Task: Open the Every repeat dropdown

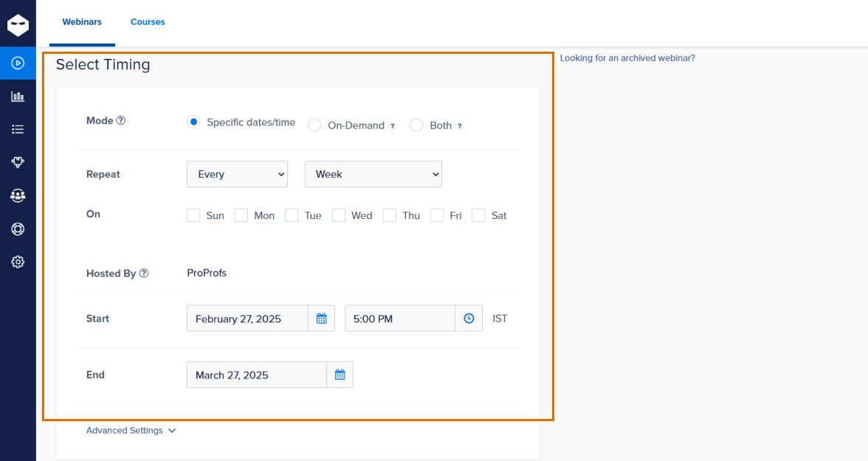Action: [x=237, y=174]
